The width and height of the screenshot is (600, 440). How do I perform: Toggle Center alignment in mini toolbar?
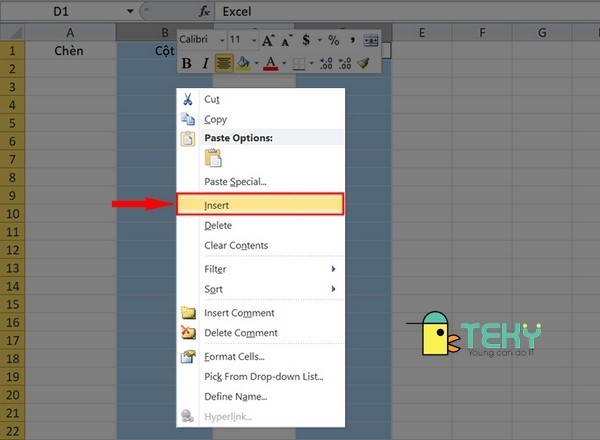(224, 63)
